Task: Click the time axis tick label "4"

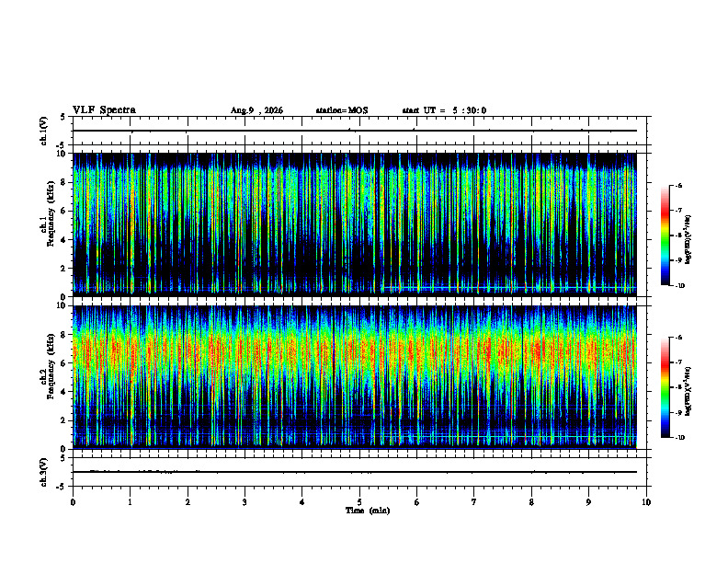Action: point(302,502)
